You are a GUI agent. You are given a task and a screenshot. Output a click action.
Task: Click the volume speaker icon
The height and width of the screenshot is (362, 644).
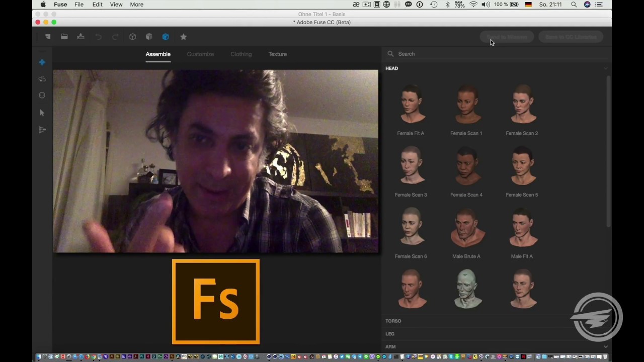486,5
